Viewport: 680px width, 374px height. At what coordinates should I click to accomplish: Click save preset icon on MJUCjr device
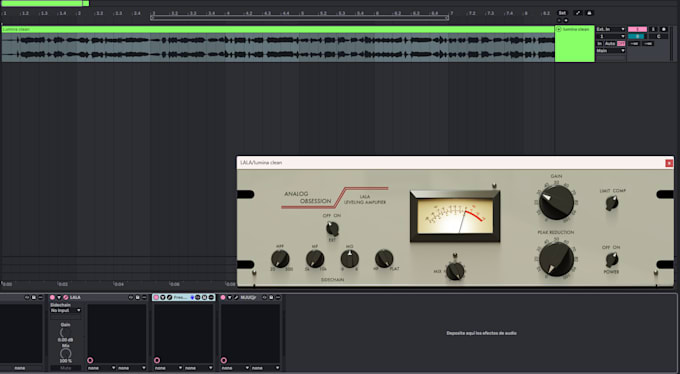click(271, 297)
